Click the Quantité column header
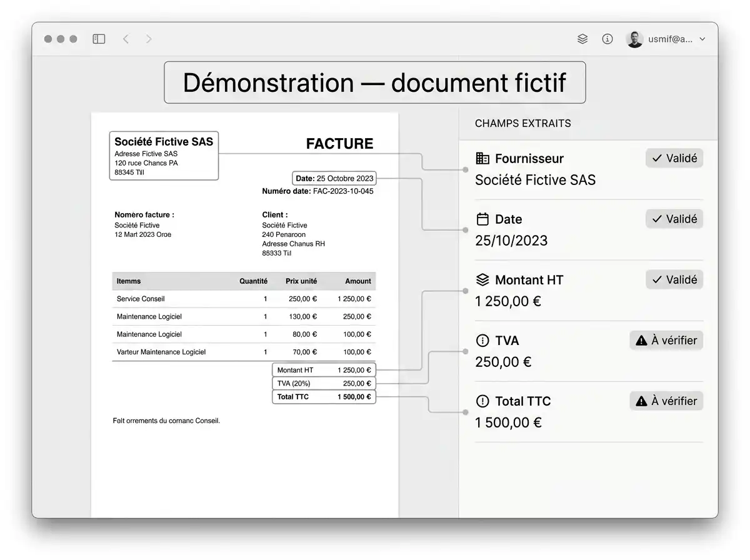The height and width of the screenshot is (560, 750). point(253,281)
